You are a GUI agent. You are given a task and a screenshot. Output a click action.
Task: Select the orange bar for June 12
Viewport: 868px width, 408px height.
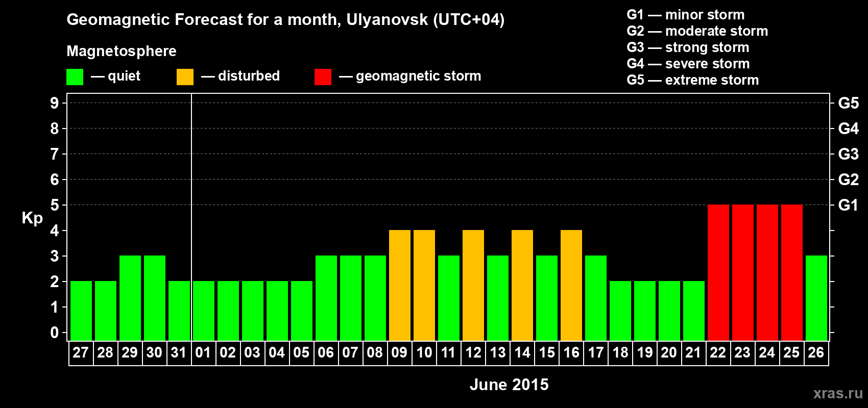coord(473,285)
